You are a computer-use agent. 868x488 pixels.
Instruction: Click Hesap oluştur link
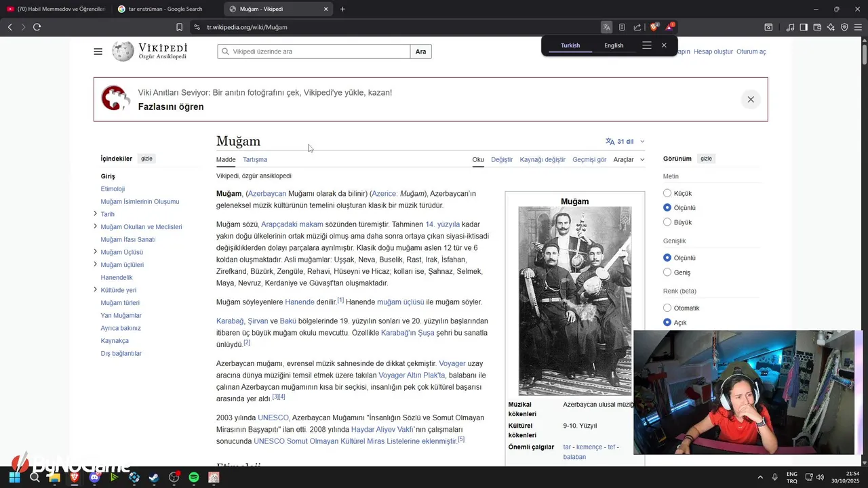713,52
